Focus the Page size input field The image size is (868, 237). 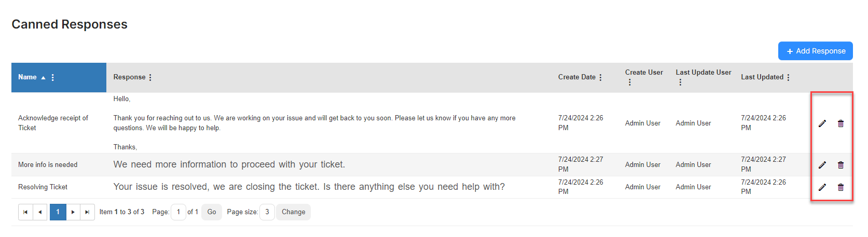(x=267, y=212)
